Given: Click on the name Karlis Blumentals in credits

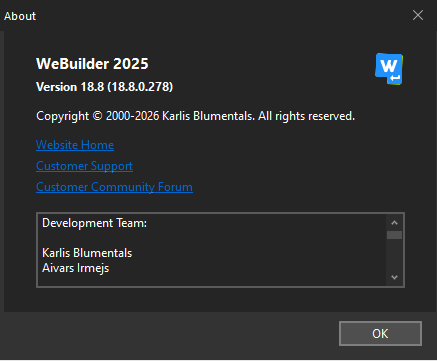Looking at the screenshot, I should pyautogui.click(x=87, y=253).
